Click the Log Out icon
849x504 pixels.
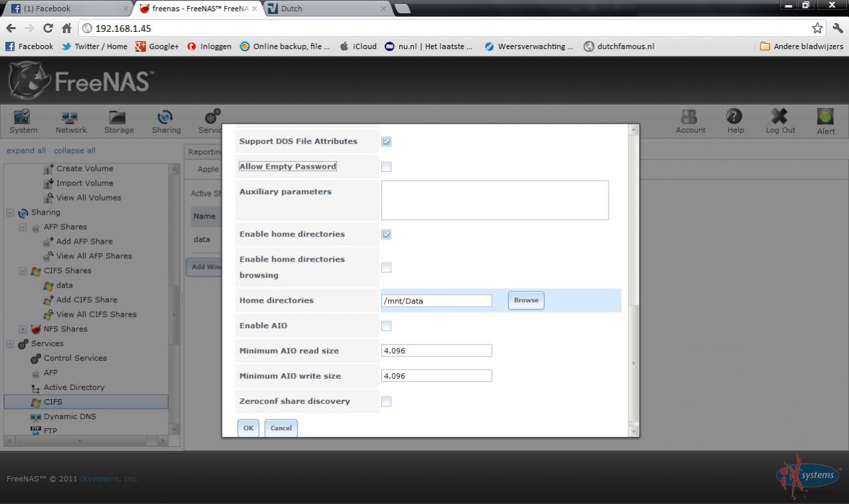pyautogui.click(x=780, y=122)
